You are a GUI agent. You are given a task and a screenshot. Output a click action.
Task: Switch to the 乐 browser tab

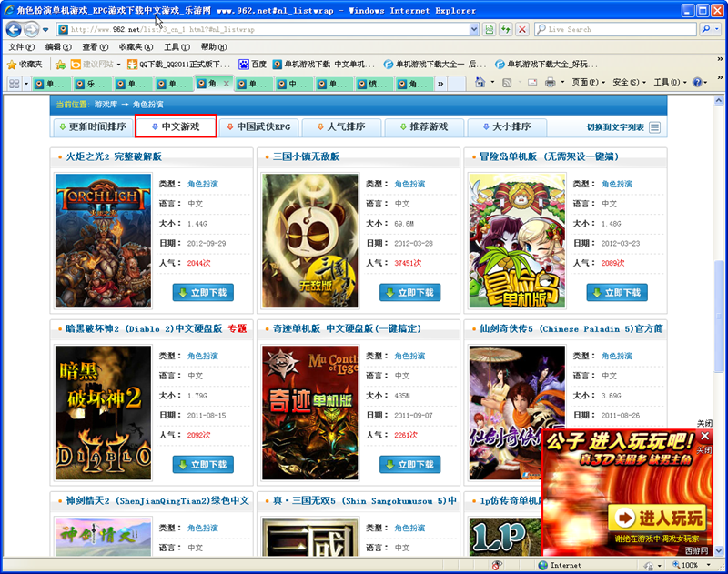[92, 84]
